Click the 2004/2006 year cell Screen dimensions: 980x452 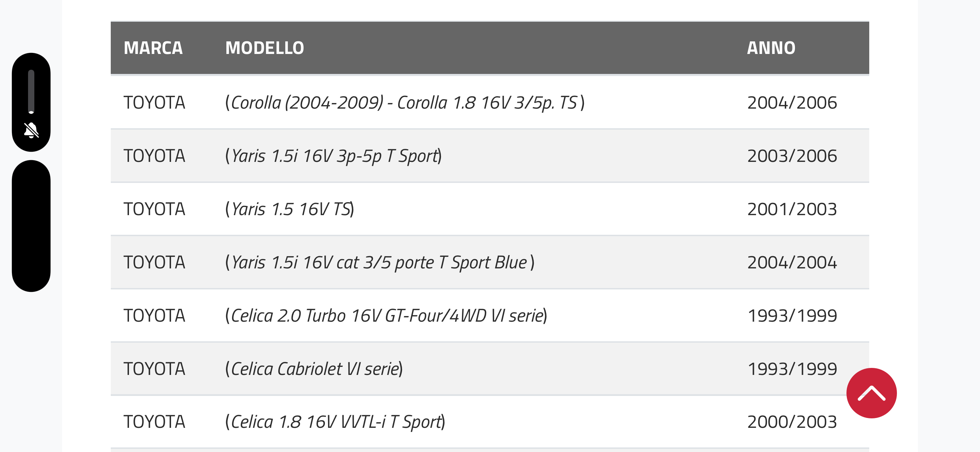[792, 103]
